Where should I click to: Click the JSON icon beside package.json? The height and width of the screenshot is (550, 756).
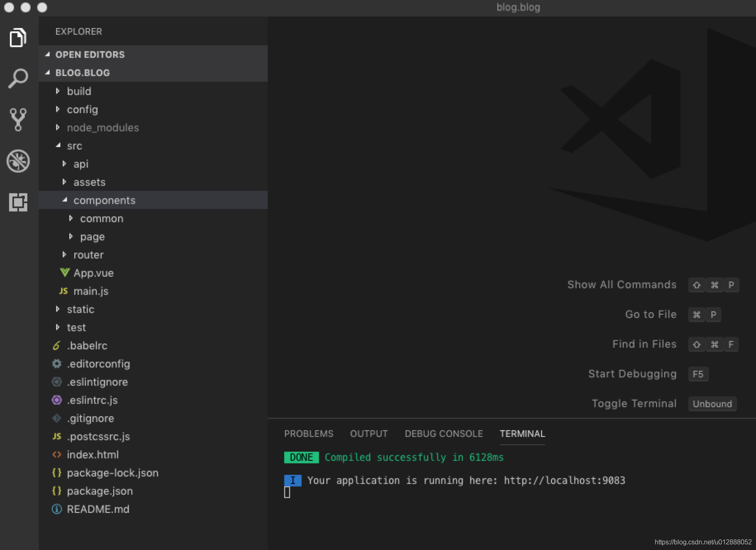57,491
